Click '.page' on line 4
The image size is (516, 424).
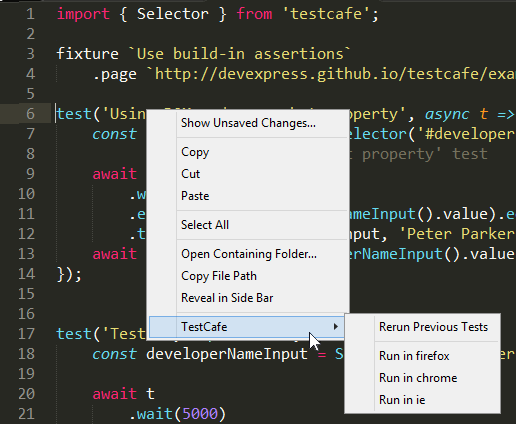115,74
